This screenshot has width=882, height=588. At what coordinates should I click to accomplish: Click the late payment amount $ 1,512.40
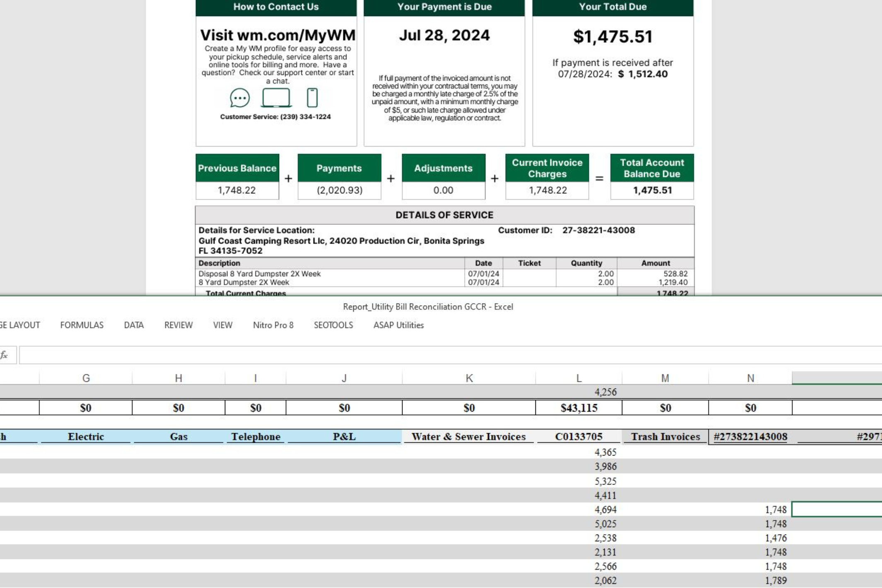643,74
